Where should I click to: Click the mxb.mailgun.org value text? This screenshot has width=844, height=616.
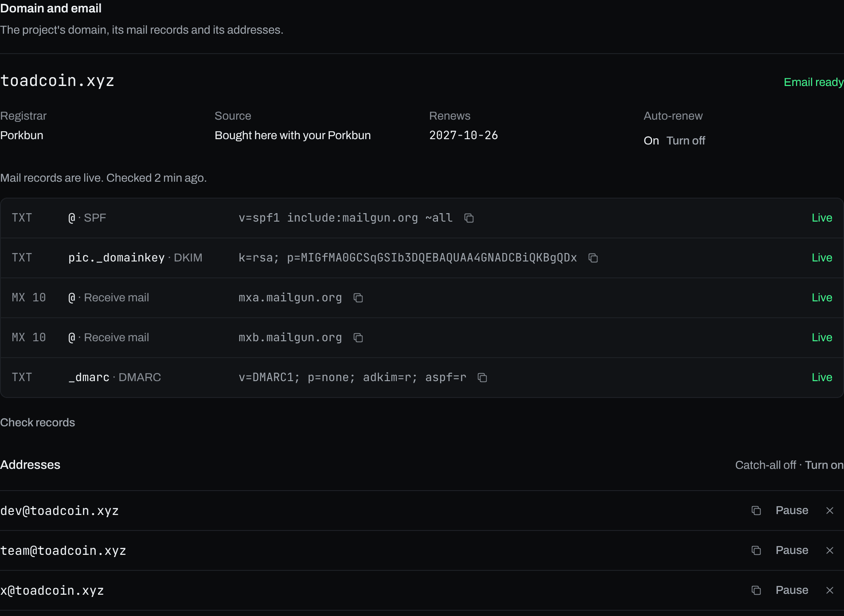click(290, 338)
